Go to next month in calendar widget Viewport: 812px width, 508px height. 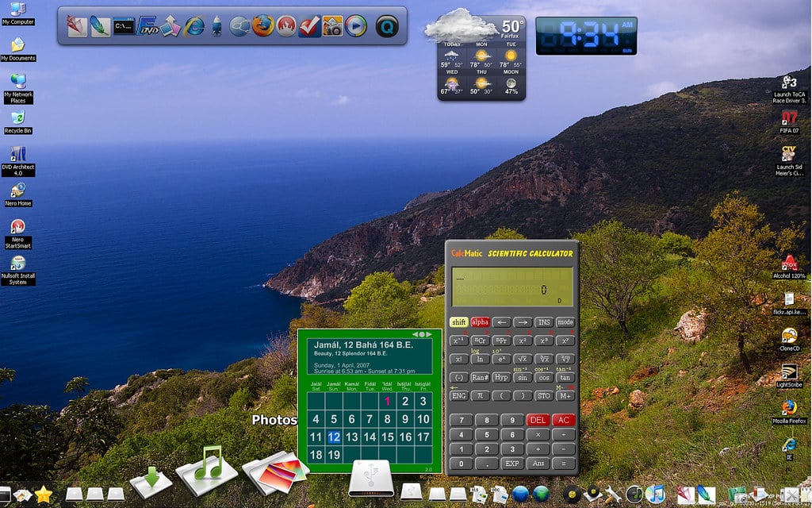(429, 334)
